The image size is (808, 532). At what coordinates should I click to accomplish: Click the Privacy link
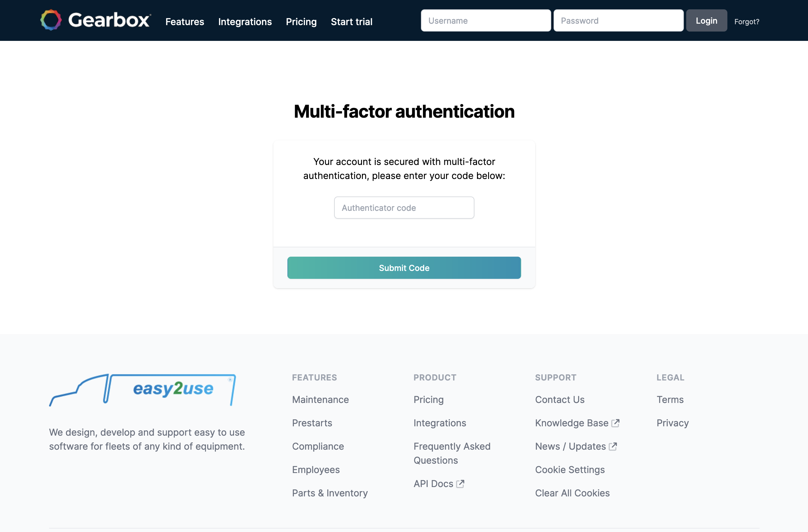(x=672, y=423)
